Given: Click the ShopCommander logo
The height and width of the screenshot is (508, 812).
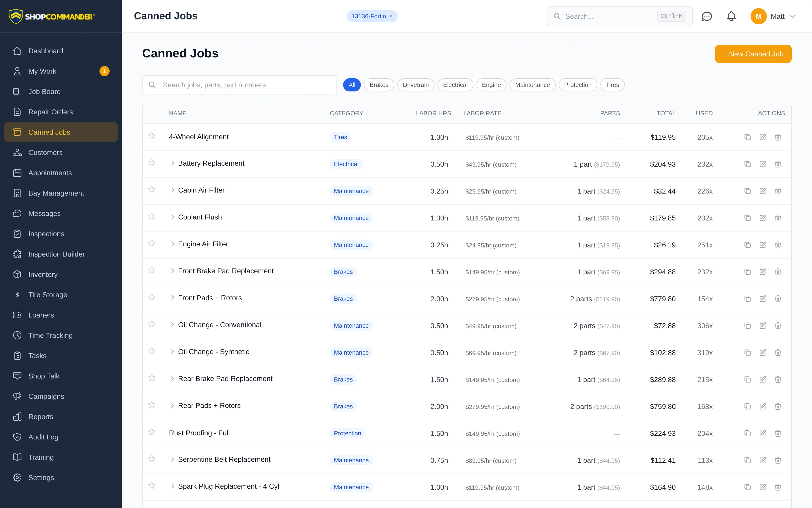Looking at the screenshot, I should pos(52,16).
